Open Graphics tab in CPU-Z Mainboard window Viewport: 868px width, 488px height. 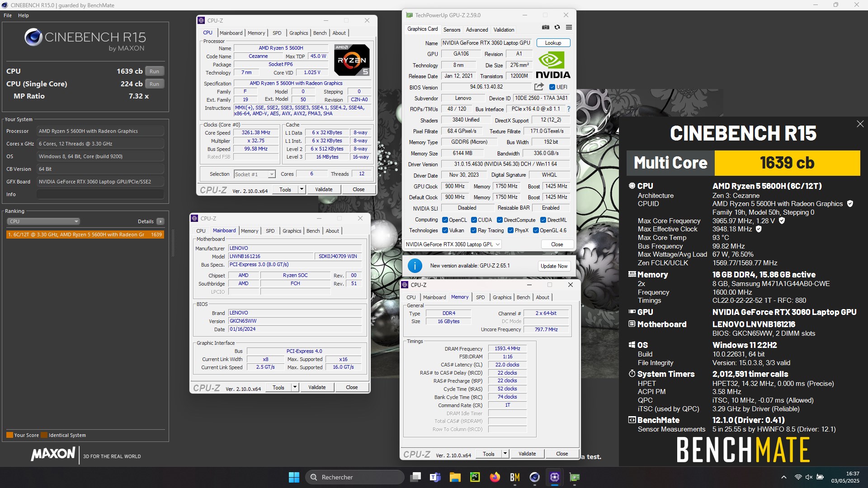[x=292, y=231]
